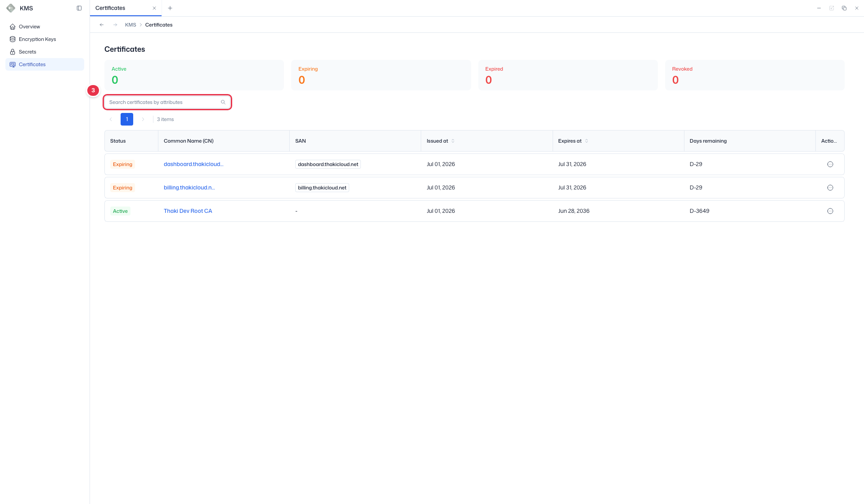Viewport: 864px width, 504px height.
Task: Navigate back with the left arrow
Action: pos(102,25)
